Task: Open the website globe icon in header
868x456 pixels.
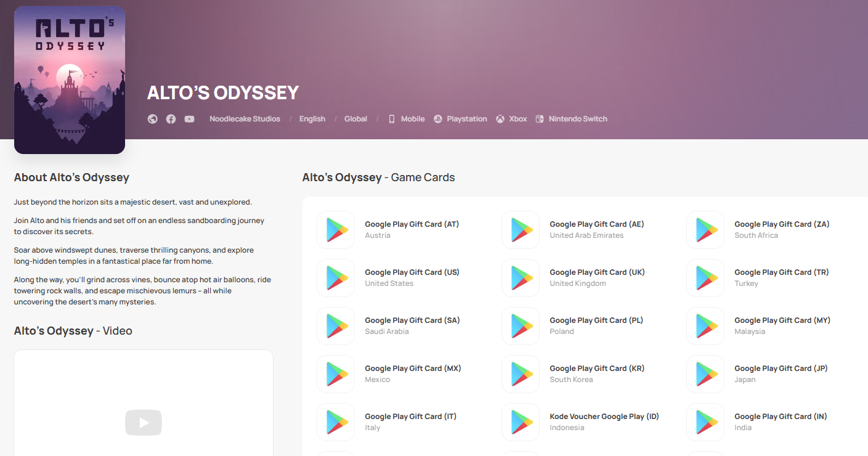Action: pos(153,119)
